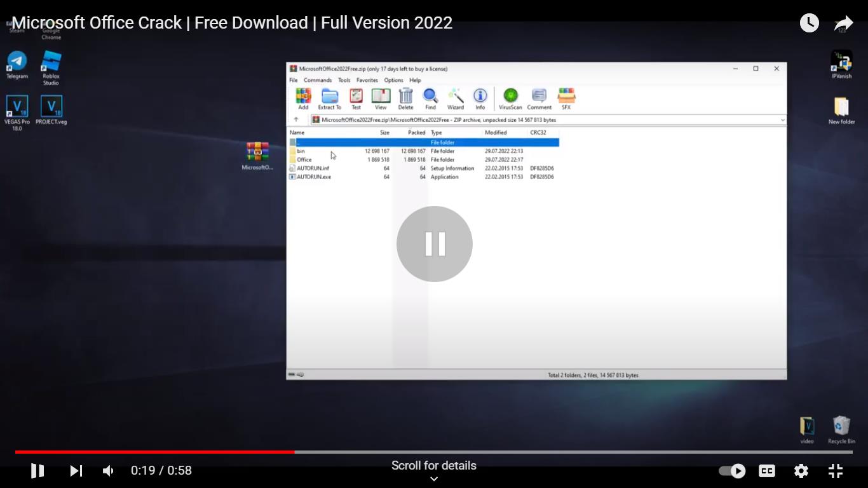Click the Scroll for details text

434,466
